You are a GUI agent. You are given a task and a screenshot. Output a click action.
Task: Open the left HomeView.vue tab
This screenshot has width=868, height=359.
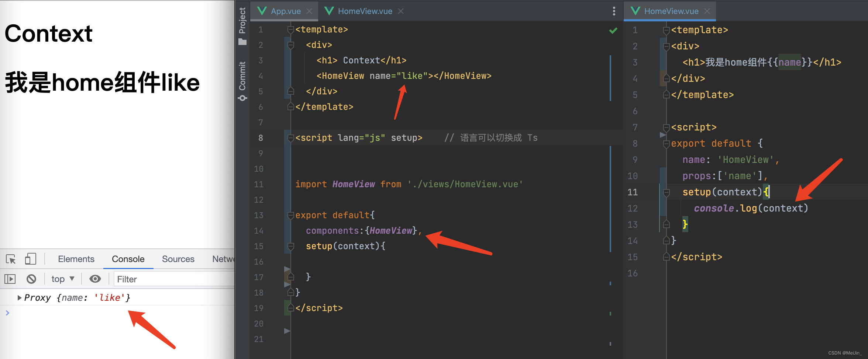[365, 11]
